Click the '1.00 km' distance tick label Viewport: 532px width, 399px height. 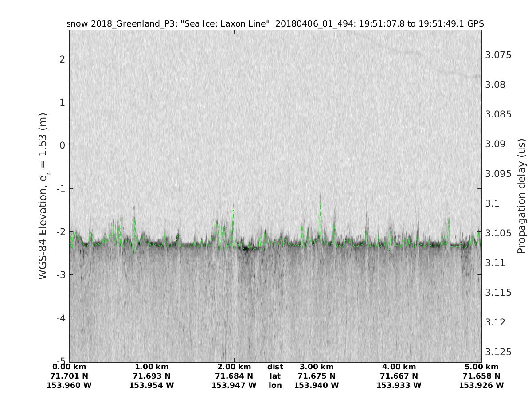point(152,367)
